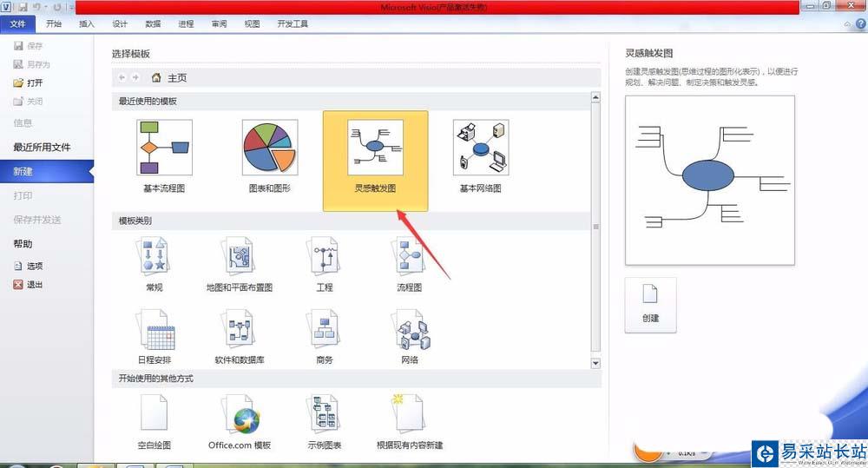The height and width of the screenshot is (468, 868).
Task: Pick the 基本网络图 network template
Action: [x=481, y=148]
